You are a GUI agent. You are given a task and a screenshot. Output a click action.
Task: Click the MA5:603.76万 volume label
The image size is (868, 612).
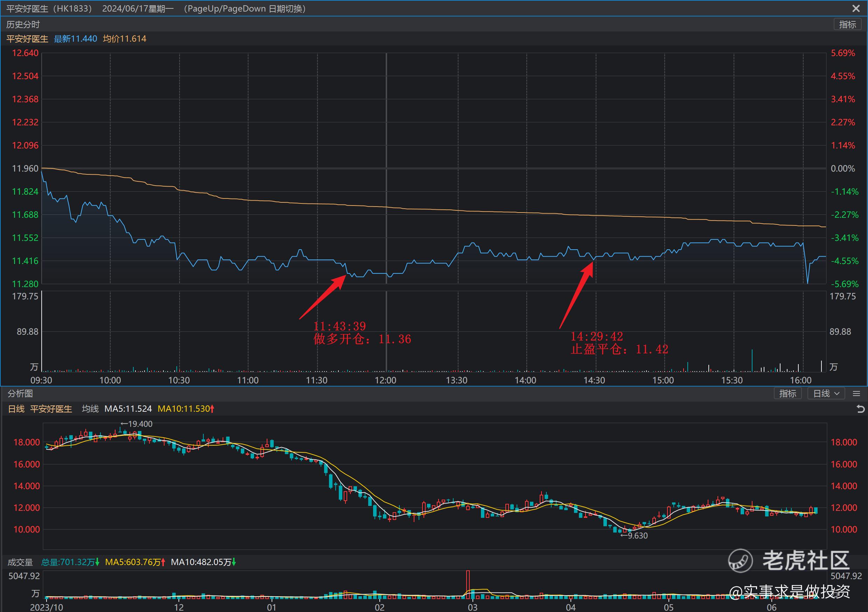click(135, 562)
